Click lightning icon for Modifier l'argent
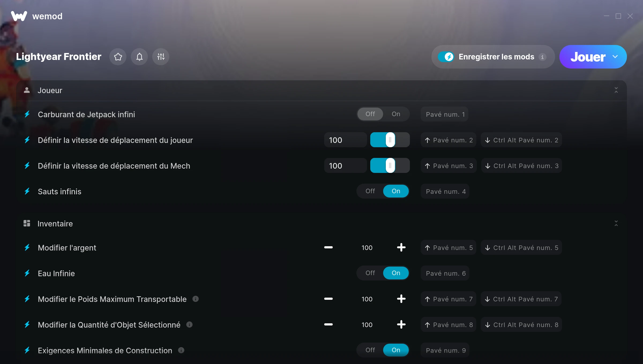Viewport: 643px width, 364px height. coord(27,248)
